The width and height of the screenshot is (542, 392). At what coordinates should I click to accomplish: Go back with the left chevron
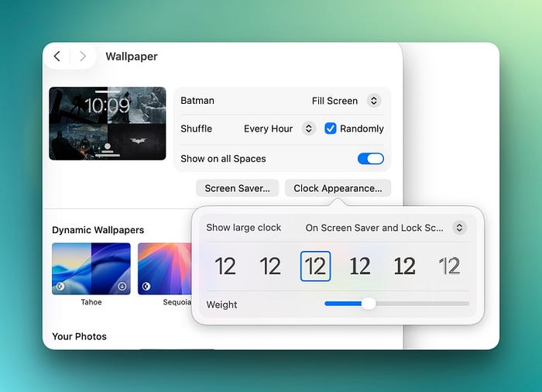pyautogui.click(x=57, y=56)
